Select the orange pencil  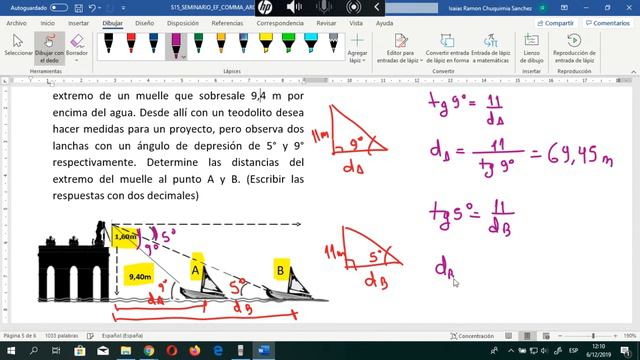tap(221, 44)
